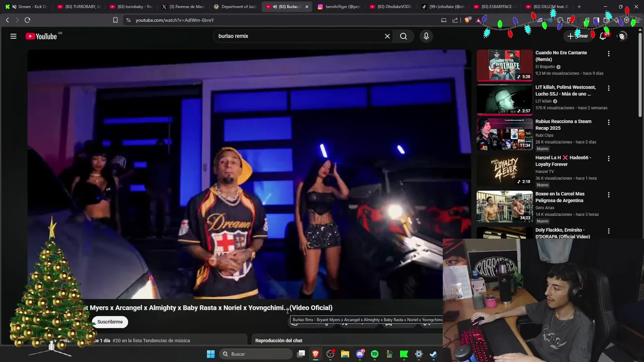Share the page with the browser share icon
Image resolution: width=644 pixels, height=362 pixels.
(x=455, y=20)
